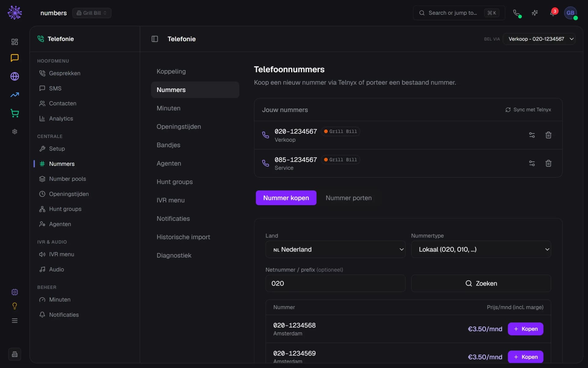The height and width of the screenshot is (368, 588).
Task: Open Audio under IVR & Audio
Action: tap(85, 269)
